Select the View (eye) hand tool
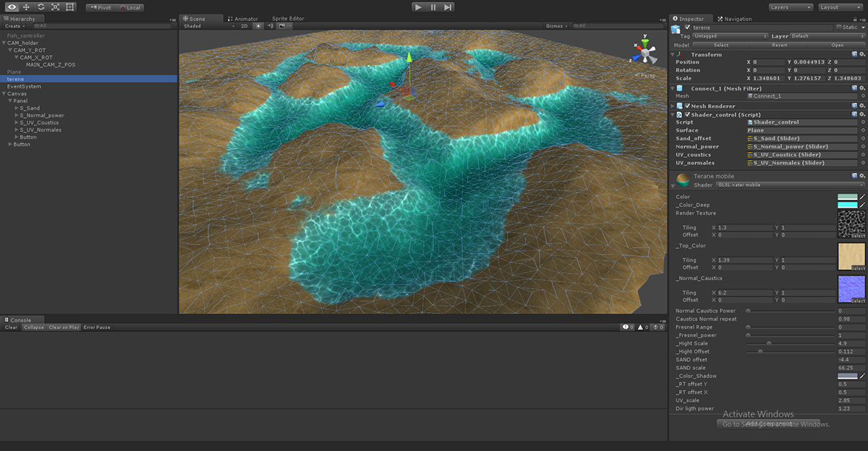The height and width of the screenshot is (451, 868). (12, 7)
